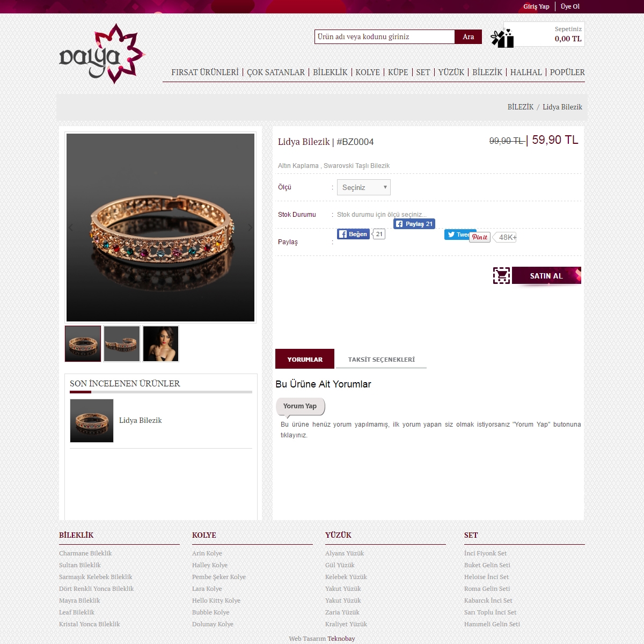Switch to Taksit Seçenekleri tab
This screenshot has height=644, width=644.
point(381,360)
